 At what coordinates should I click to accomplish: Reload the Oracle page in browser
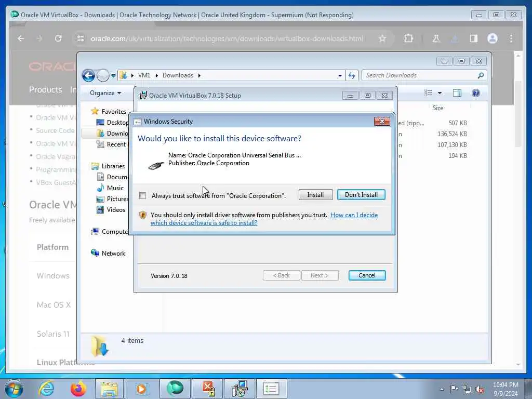pyautogui.click(x=58, y=38)
